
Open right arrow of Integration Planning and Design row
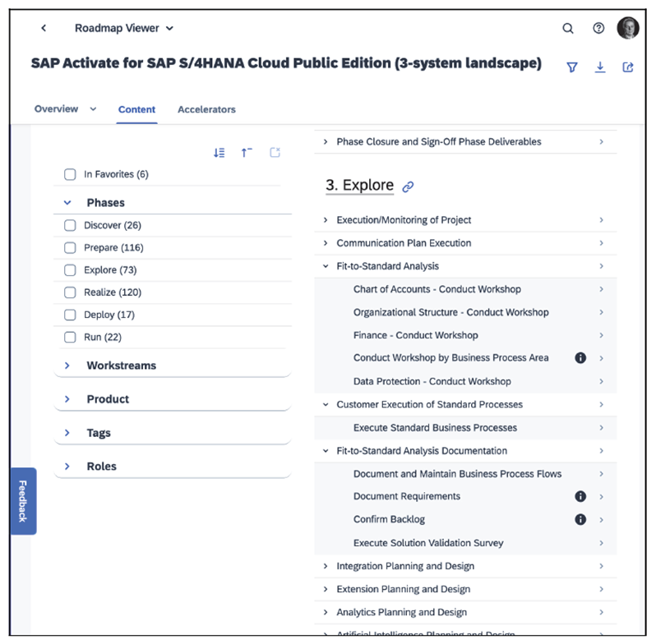[x=601, y=566]
